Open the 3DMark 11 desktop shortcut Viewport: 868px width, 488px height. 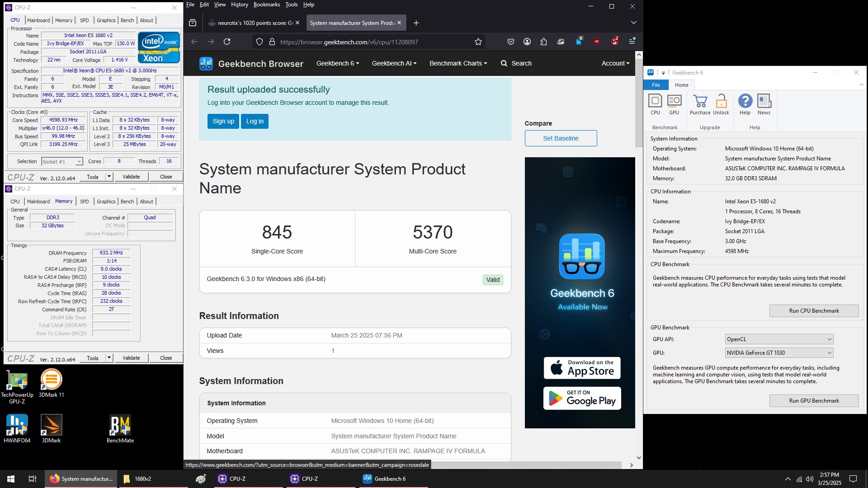tap(51, 384)
